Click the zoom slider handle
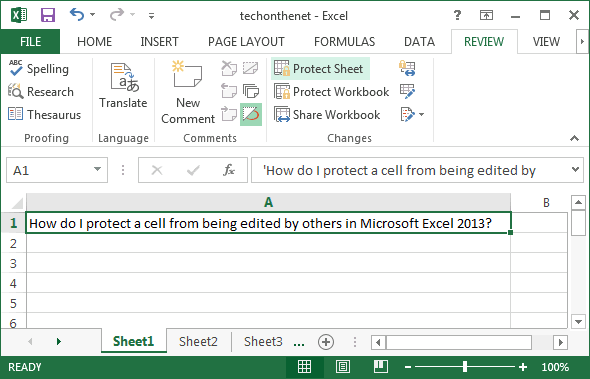The height and width of the screenshot is (379, 590). [x=465, y=366]
